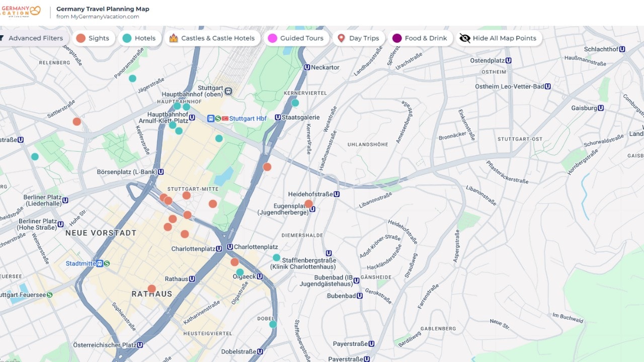Select the Guided Tours filter
644x362 pixels.
(x=296, y=38)
